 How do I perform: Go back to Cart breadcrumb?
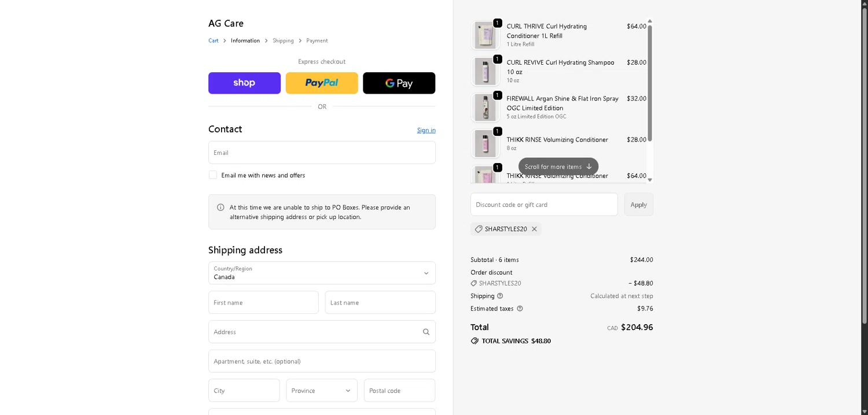214,40
